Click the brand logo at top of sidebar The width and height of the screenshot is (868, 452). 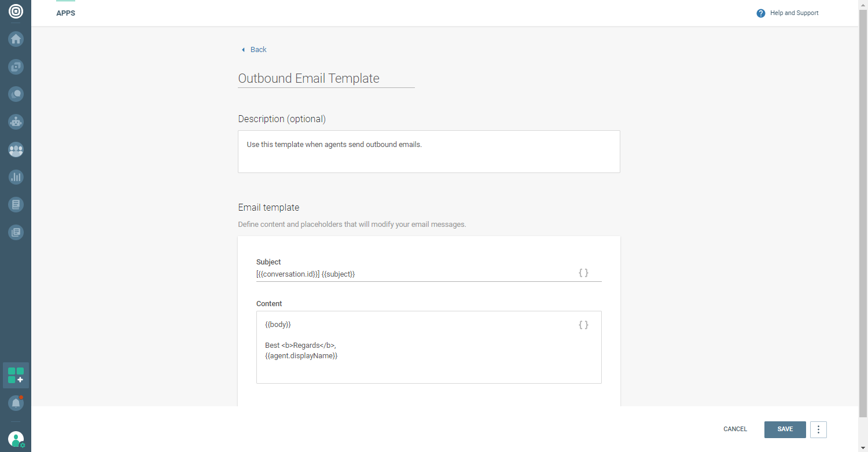pos(16,11)
